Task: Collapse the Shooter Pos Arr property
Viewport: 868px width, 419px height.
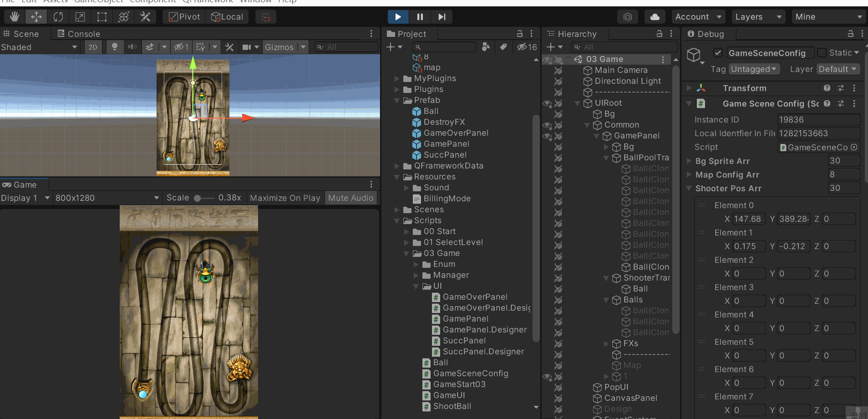Action: [x=689, y=188]
